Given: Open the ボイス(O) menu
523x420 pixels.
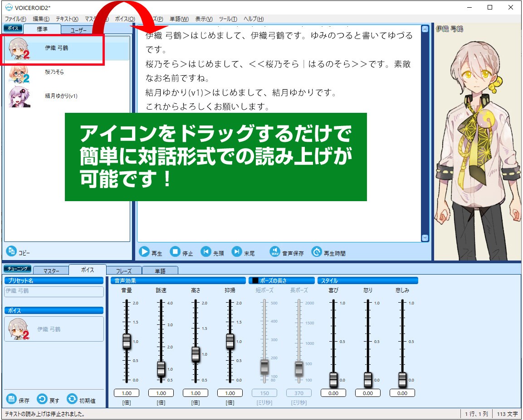Looking at the screenshot, I should 125,19.
